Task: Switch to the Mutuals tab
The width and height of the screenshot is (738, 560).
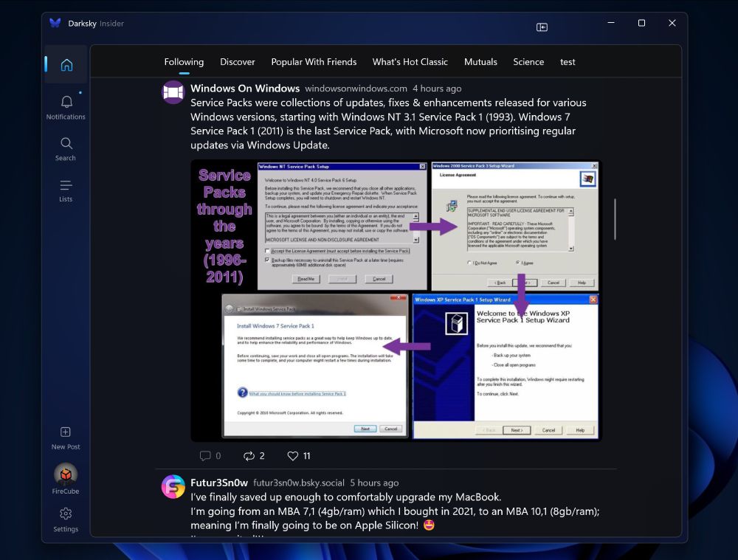Action: click(x=480, y=62)
